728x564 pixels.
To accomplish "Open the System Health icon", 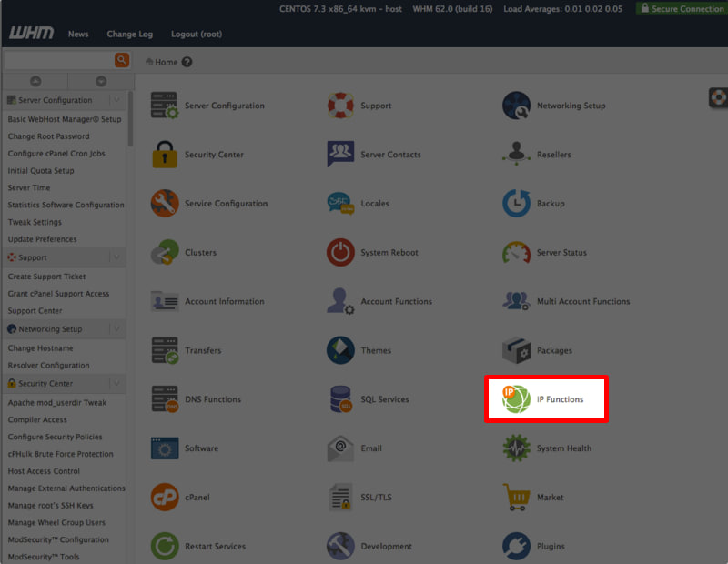I will click(516, 448).
